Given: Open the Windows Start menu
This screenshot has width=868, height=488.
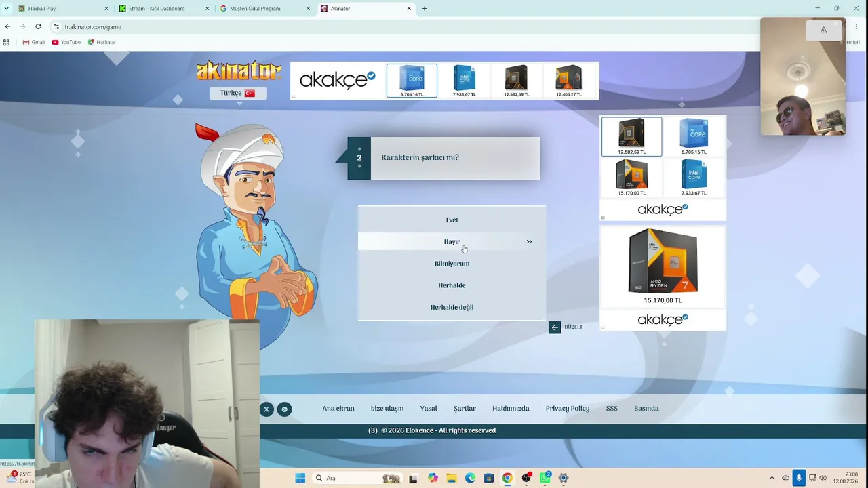Looking at the screenshot, I should [300, 478].
